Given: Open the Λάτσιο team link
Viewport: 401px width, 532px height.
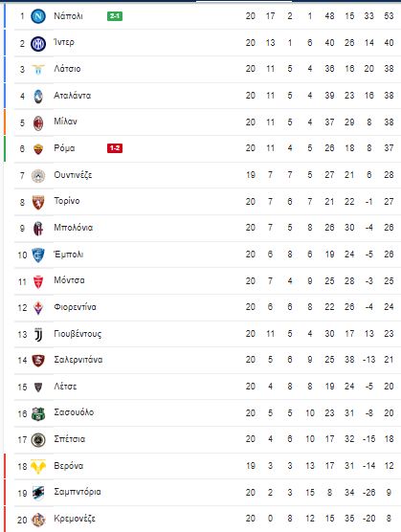Looking at the screenshot, I should pos(67,69).
